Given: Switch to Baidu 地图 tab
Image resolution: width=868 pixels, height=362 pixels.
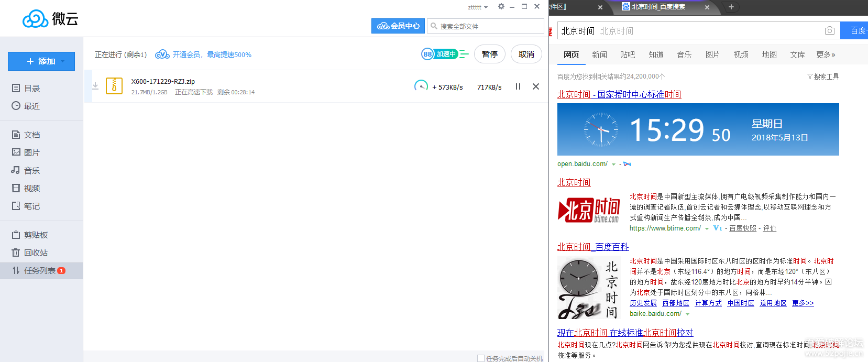Looking at the screenshot, I should (769, 54).
